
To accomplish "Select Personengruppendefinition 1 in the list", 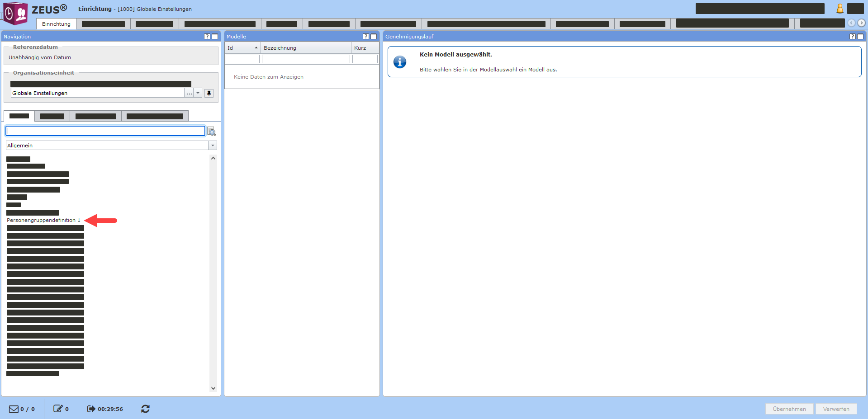I will pos(43,220).
